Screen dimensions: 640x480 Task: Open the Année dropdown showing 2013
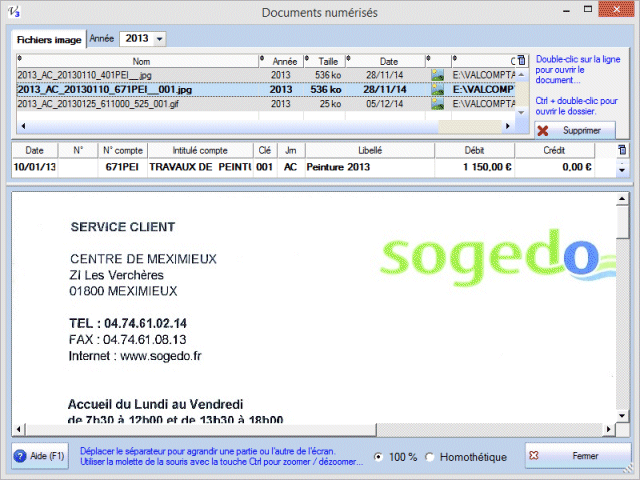coord(159,39)
